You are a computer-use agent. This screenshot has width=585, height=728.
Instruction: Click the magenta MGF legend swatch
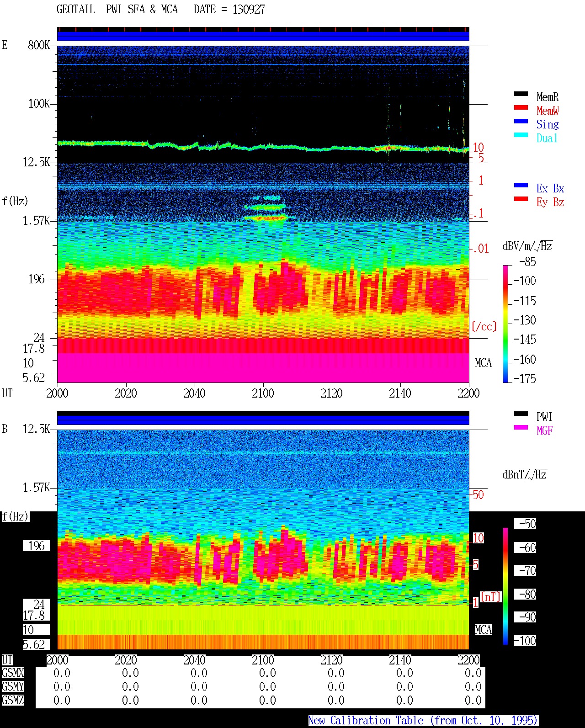(x=521, y=427)
